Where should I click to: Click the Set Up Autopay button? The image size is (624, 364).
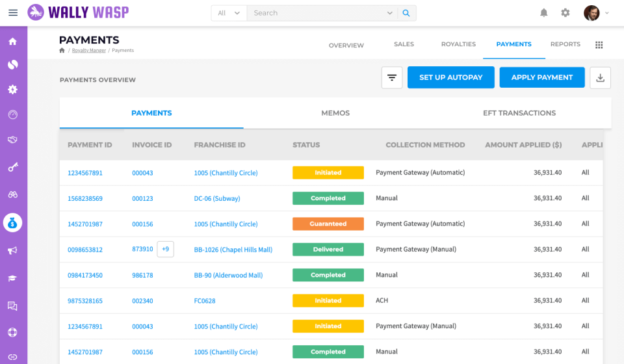click(450, 77)
